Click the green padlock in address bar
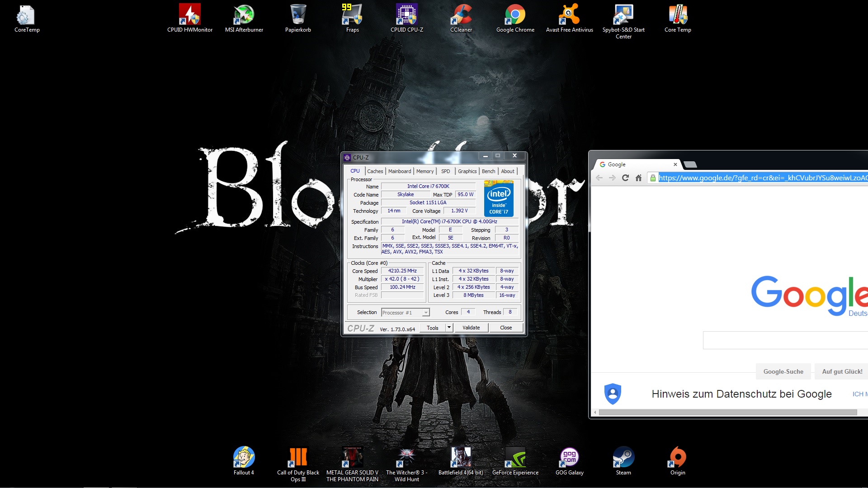 (653, 178)
